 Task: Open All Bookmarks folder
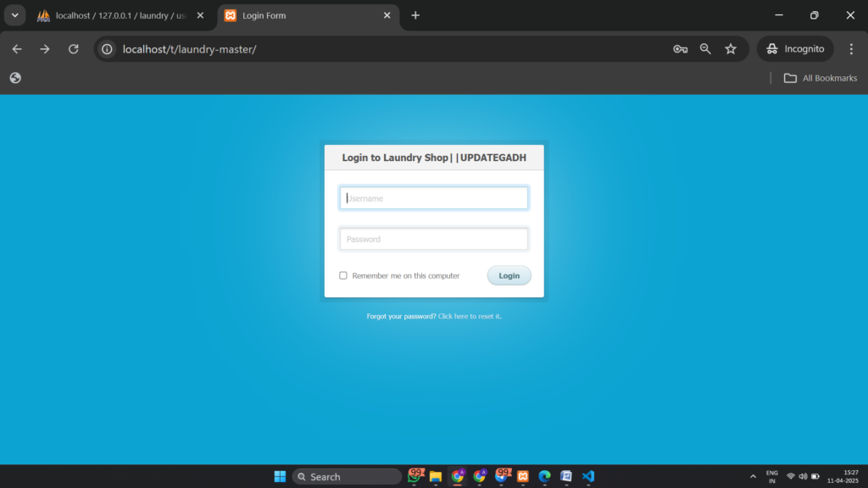click(x=821, y=78)
